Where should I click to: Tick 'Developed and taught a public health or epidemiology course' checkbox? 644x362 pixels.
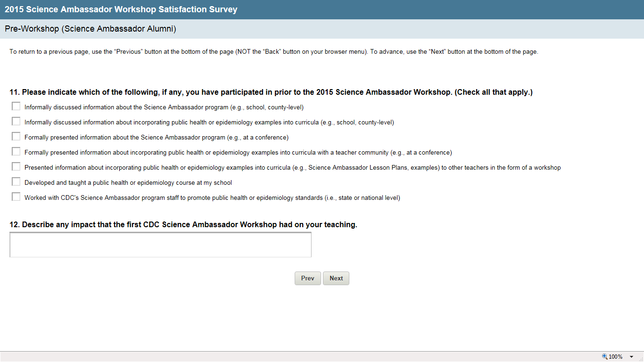click(16, 182)
